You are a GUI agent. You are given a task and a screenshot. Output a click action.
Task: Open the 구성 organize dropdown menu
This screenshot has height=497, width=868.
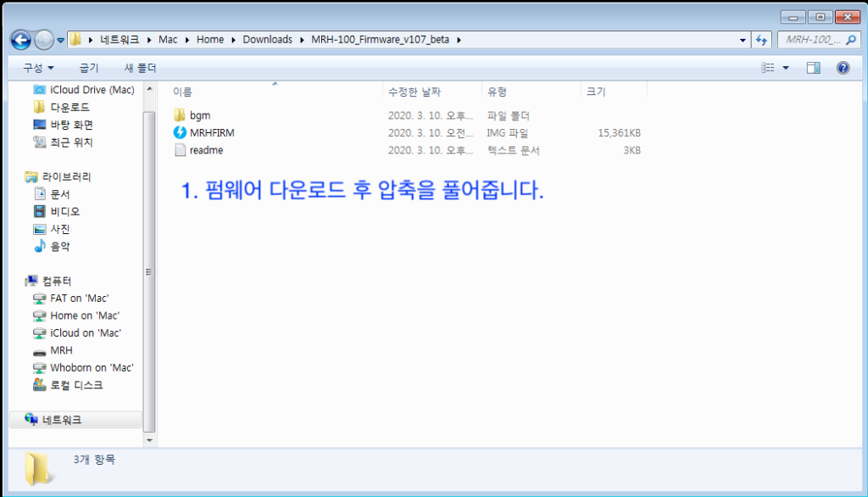38,68
